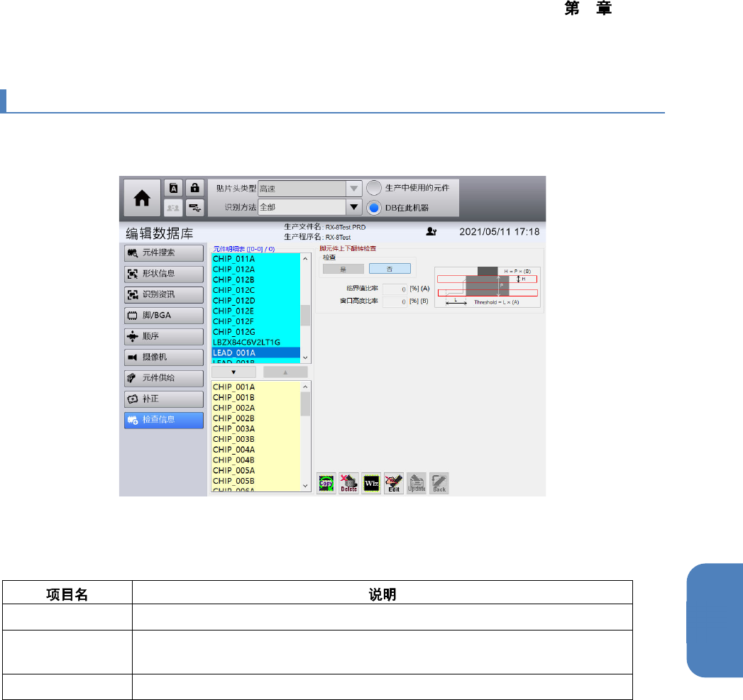Image resolution: width=743 pixels, height=700 pixels.
Task: Click the Edit icon
Action: click(x=394, y=484)
